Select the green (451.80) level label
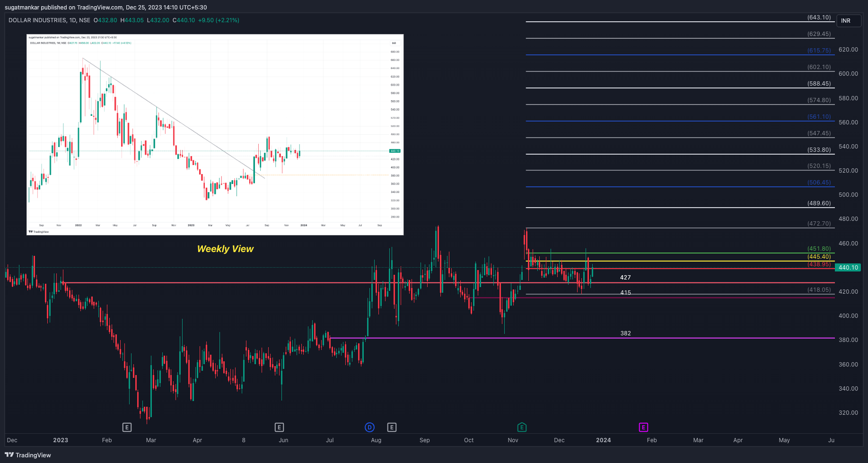 (819, 249)
